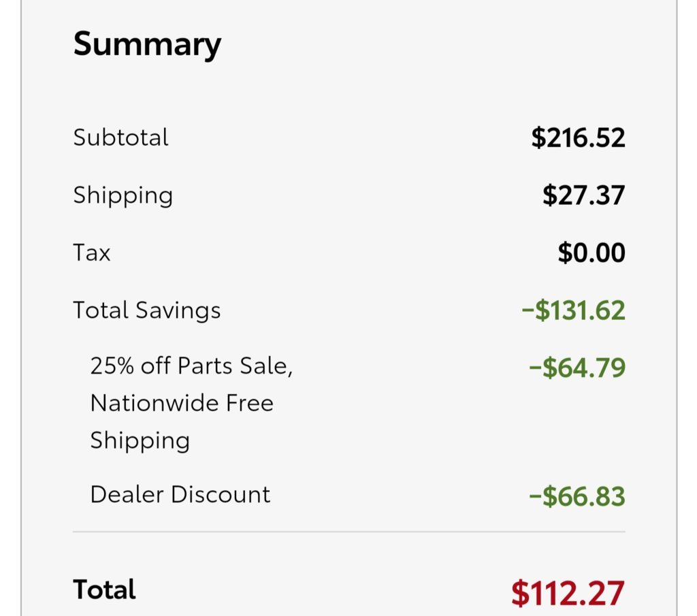The height and width of the screenshot is (616, 697).
Task: Click the −$64.79 promotion discount
Action: tap(577, 368)
